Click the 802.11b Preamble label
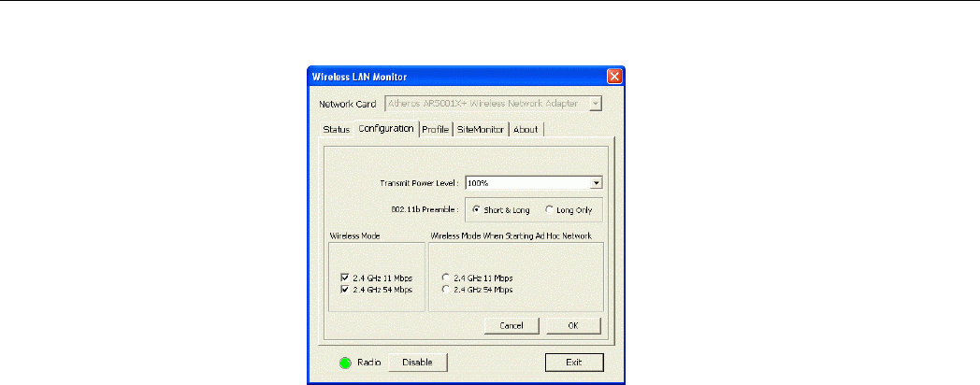Viewport: 980px width, 385px height. pyautogui.click(x=426, y=210)
